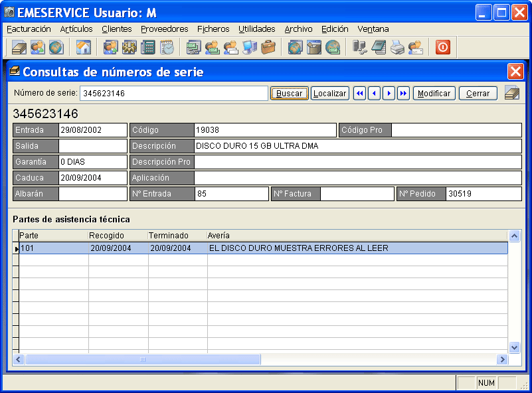Jump to the last record with the double-right arrow
The height and width of the screenshot is (393, 532).
[x=403, y=93]
